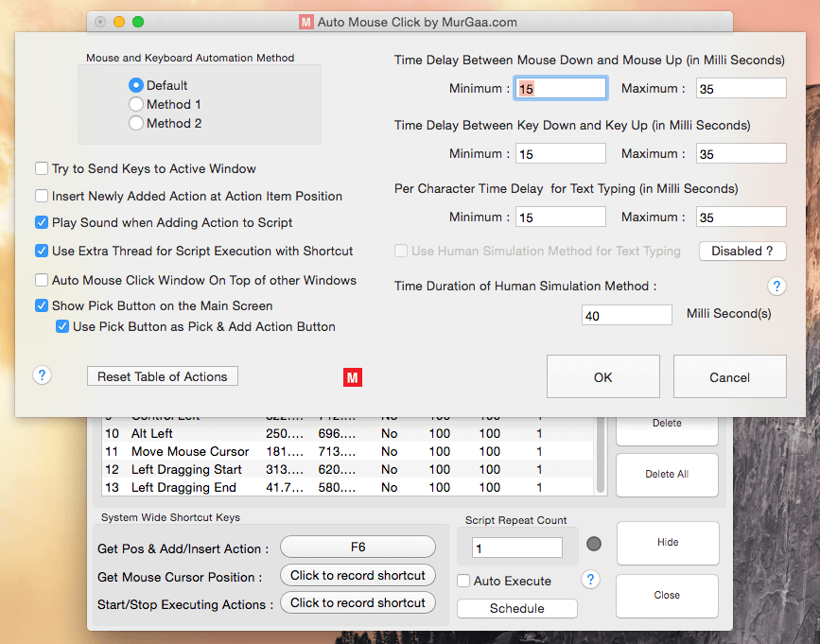The image size is (820, 644).
Task: Click the Script Repeat Count input field
Action: (x=516, y=548)
